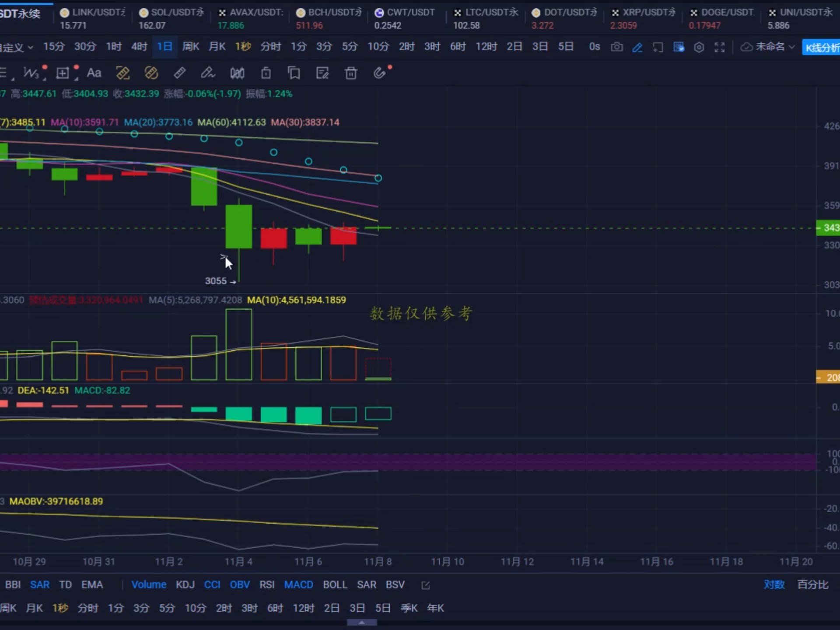The width and height of the screenshot is (840, 630).
Task: Select the single ruler measure icon
Action: pos(179,73)
